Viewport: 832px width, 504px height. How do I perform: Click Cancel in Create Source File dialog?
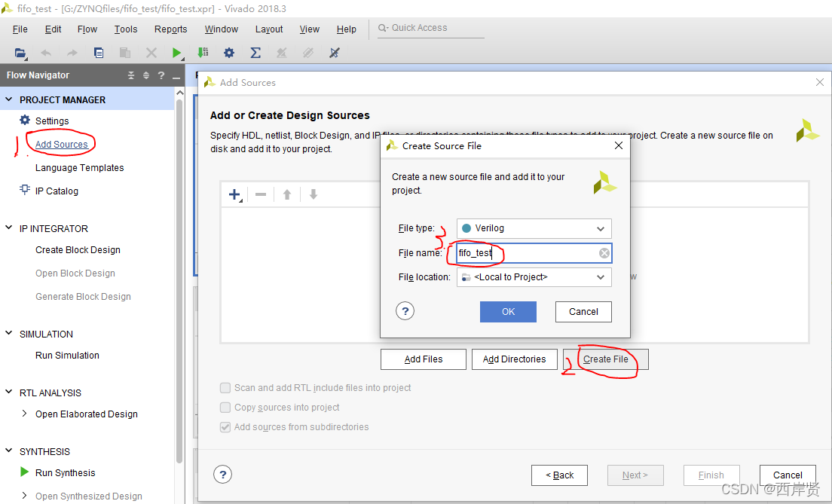583,312
